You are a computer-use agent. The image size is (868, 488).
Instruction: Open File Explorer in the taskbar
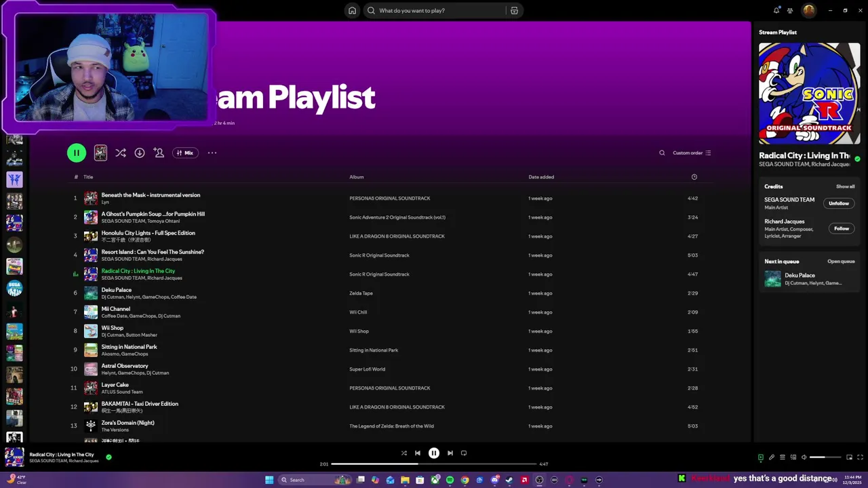pos(405,480)
